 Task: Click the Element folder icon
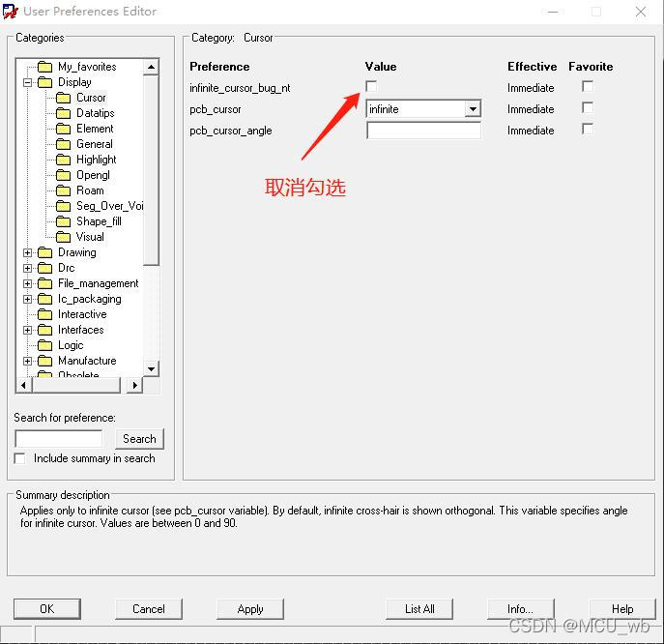(x=63, y=129)
